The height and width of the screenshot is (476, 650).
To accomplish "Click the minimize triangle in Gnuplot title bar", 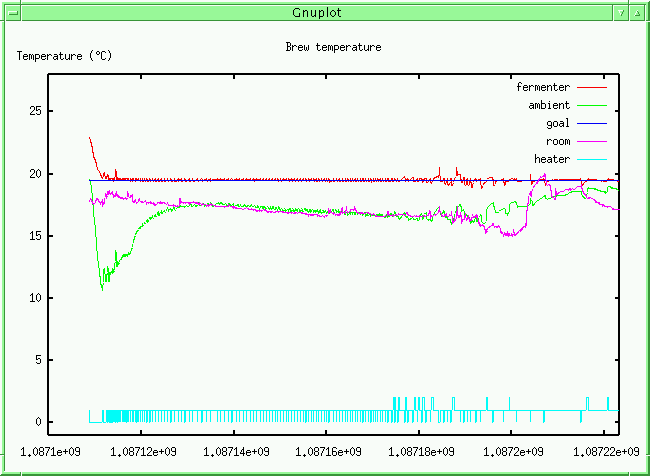I will [621, 13].
